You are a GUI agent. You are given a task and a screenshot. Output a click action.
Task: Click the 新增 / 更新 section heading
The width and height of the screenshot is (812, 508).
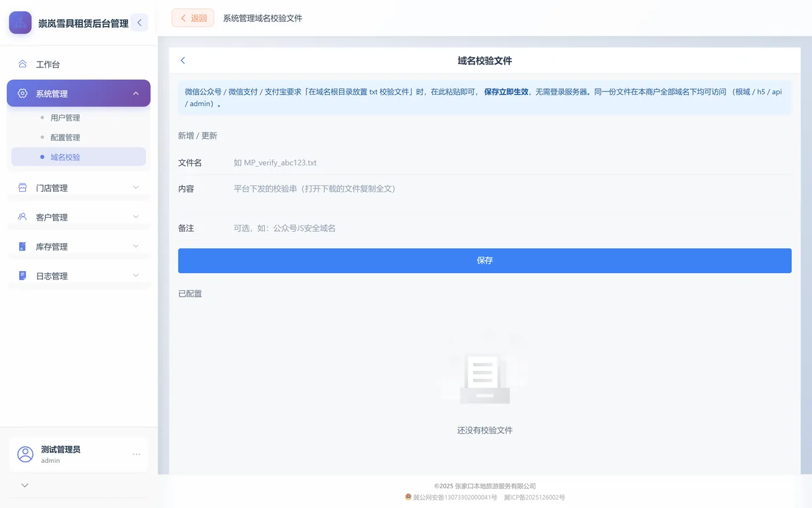pyautogui.click(x=198, y=135)
